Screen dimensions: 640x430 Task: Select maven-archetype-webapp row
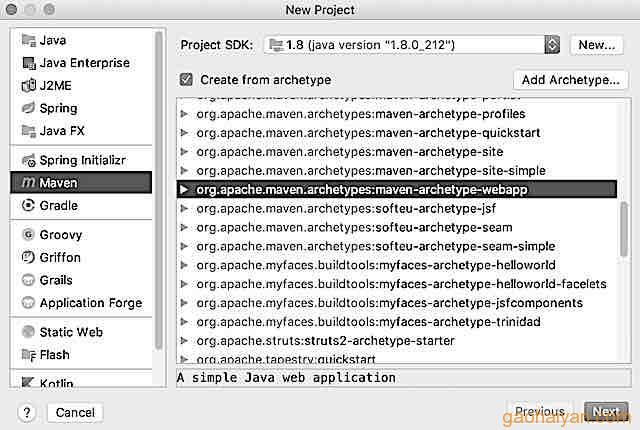pyautogui.click(x=397, y=190)
